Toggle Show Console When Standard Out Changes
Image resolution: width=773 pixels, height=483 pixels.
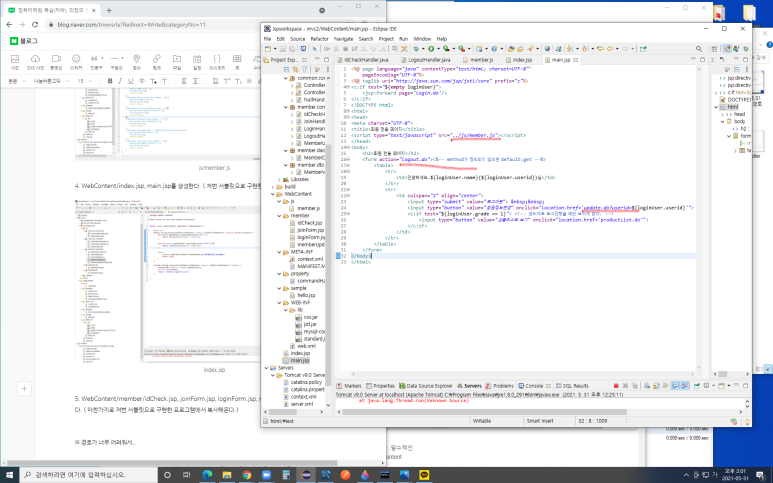click(675, 386)
